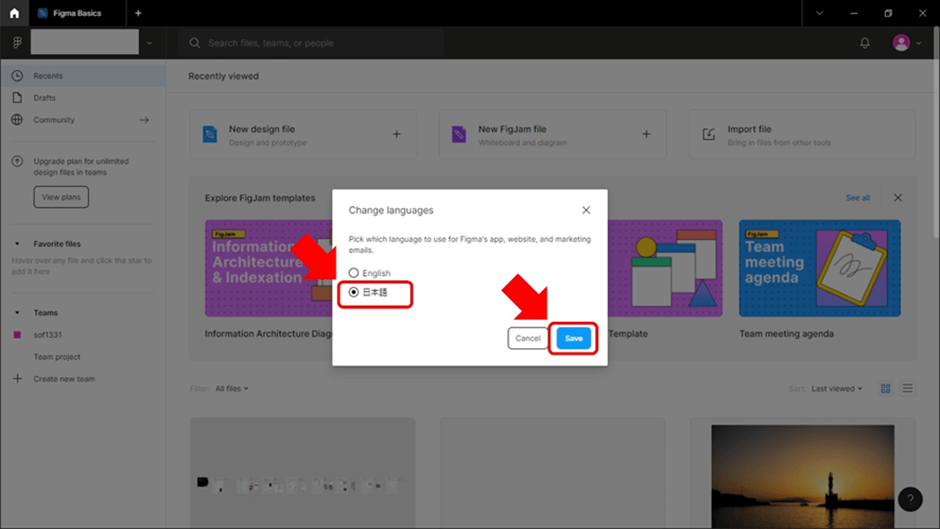Click the blue design file icon

(210, 134)
